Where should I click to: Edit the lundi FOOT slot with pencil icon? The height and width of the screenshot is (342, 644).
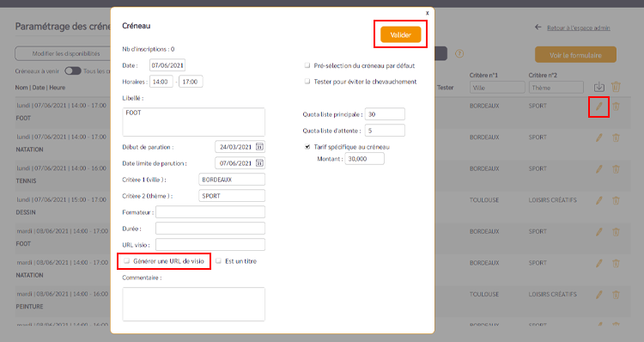598,107
